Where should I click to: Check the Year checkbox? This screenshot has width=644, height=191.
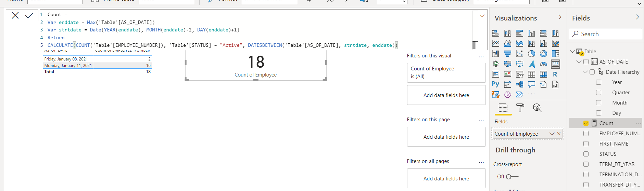(598, 82)
